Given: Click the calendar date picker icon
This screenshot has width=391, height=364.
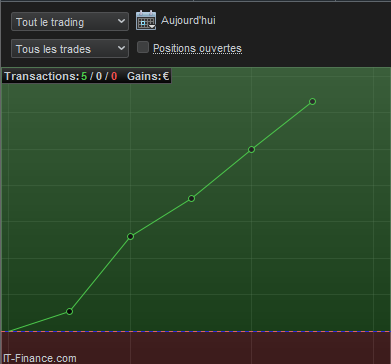Looking at the screenshot, I should [146, 20].
